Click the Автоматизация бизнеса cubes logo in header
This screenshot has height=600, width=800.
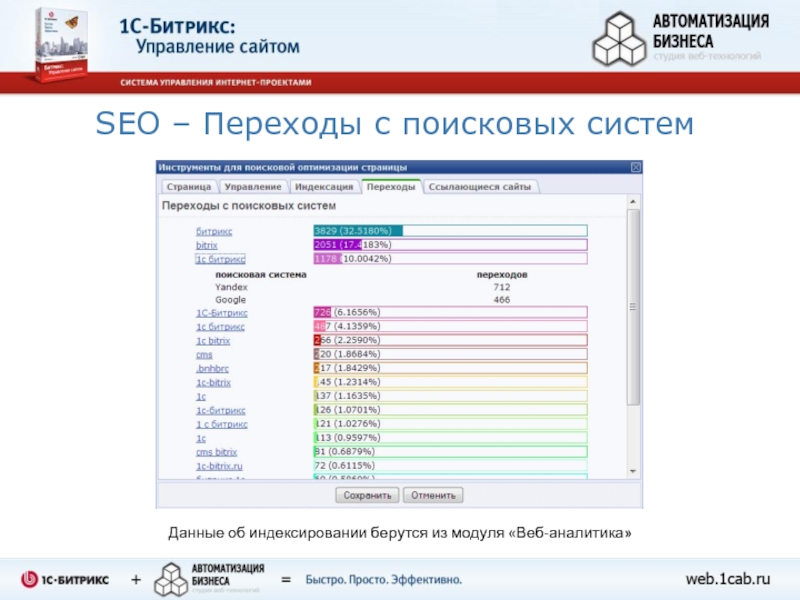click(x=619, y=39)
